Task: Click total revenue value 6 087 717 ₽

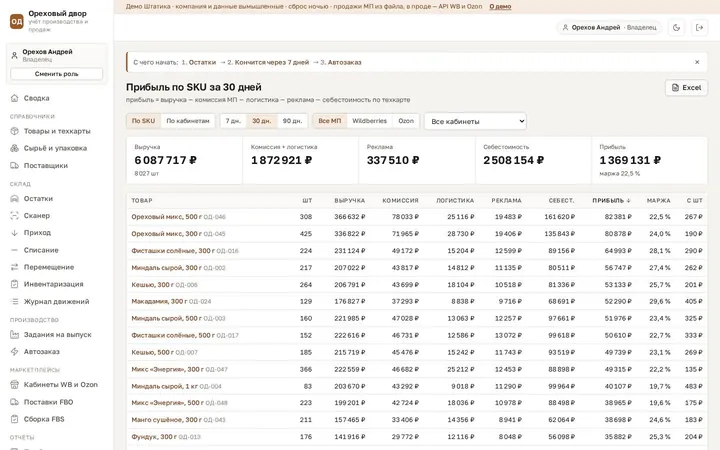Action: point(165,160)
